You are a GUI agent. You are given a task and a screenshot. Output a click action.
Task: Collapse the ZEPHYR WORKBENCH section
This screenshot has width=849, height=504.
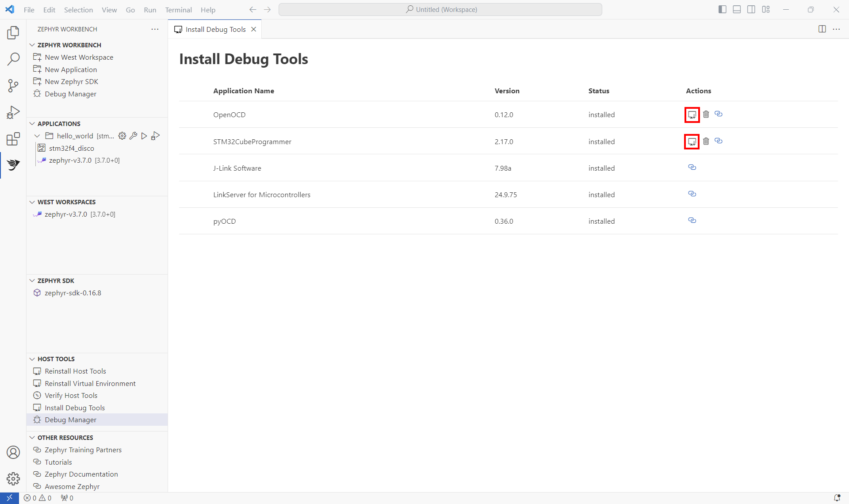click(32, 45)
